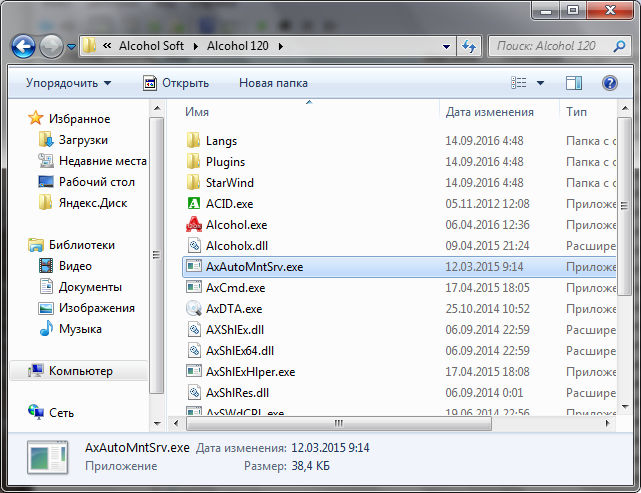The image size is (641, 493).
Task: Select the AxShlEx64.dll file icon
Action: 194,350
